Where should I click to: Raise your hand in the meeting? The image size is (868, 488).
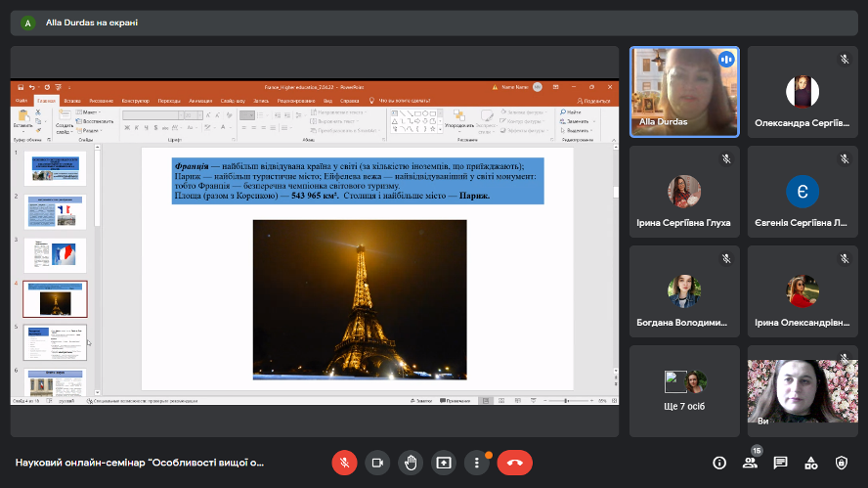point(410,463)
